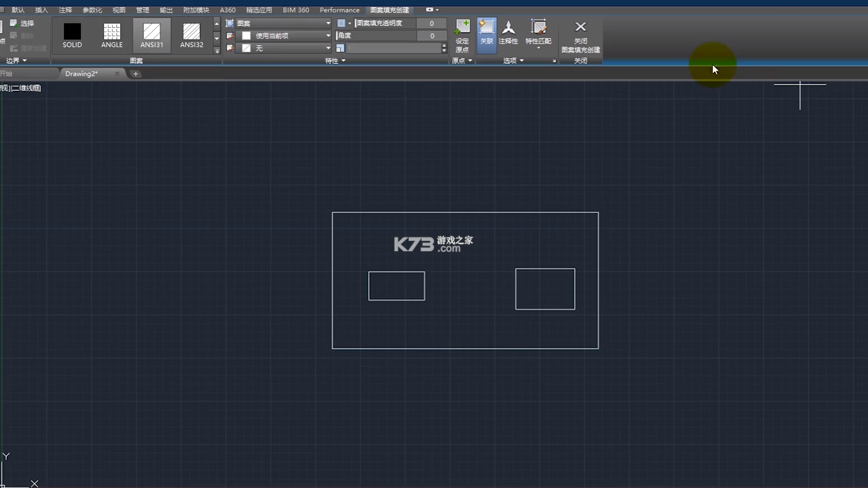Expand the 选项 panel

[x=514, y=61]
